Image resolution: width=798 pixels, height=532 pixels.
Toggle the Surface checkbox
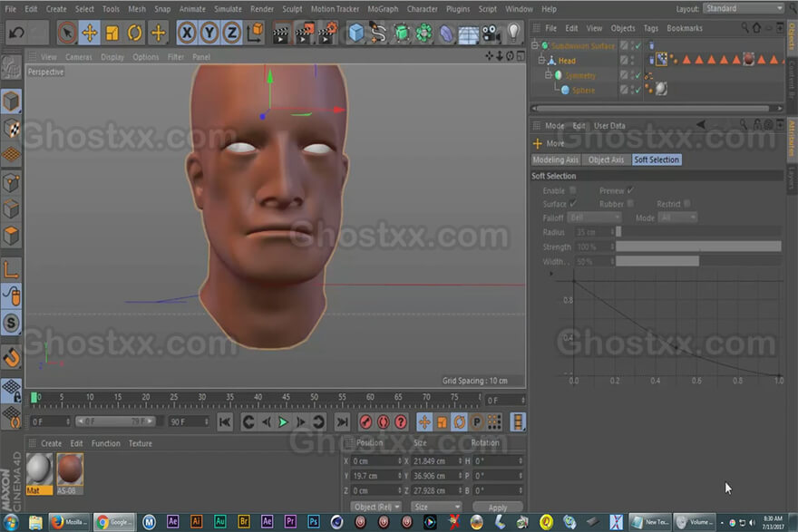[x=573, y=203]
